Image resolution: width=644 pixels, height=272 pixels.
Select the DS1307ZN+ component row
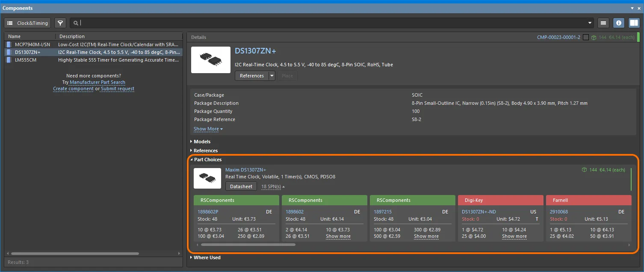93,52
